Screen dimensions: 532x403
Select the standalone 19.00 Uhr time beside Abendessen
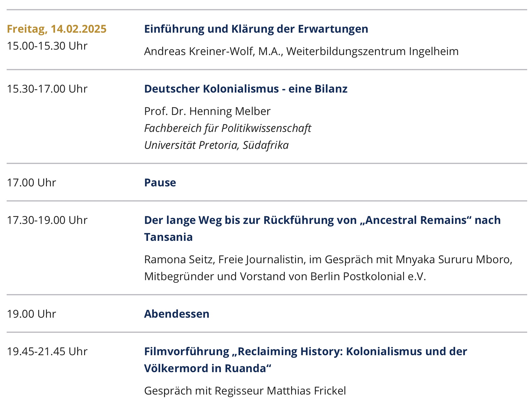click(31, 314)
